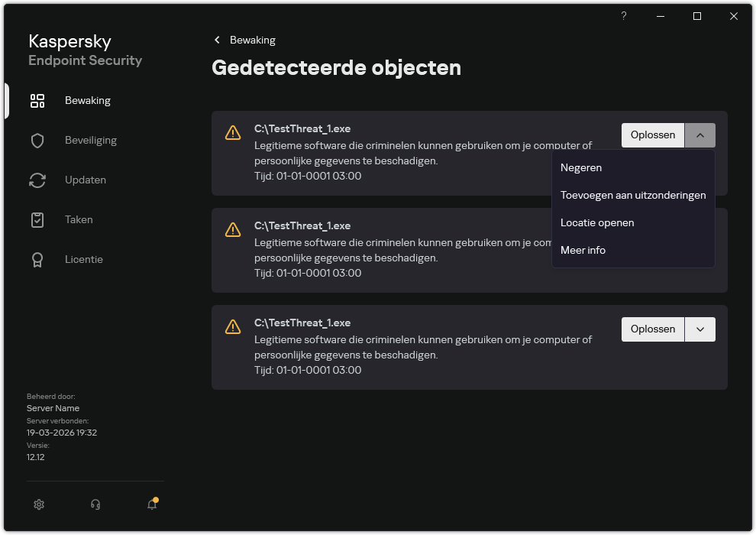Viewport: 756px width, 535px height.
Task: Open Meer info from the menu
Action: coord(583,250)
